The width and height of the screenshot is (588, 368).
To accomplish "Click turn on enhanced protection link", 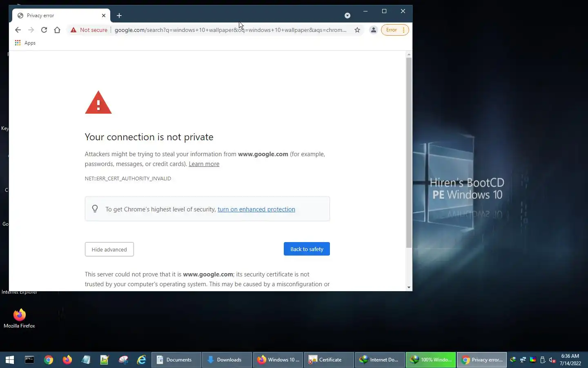I will click(x=256, y=209).
